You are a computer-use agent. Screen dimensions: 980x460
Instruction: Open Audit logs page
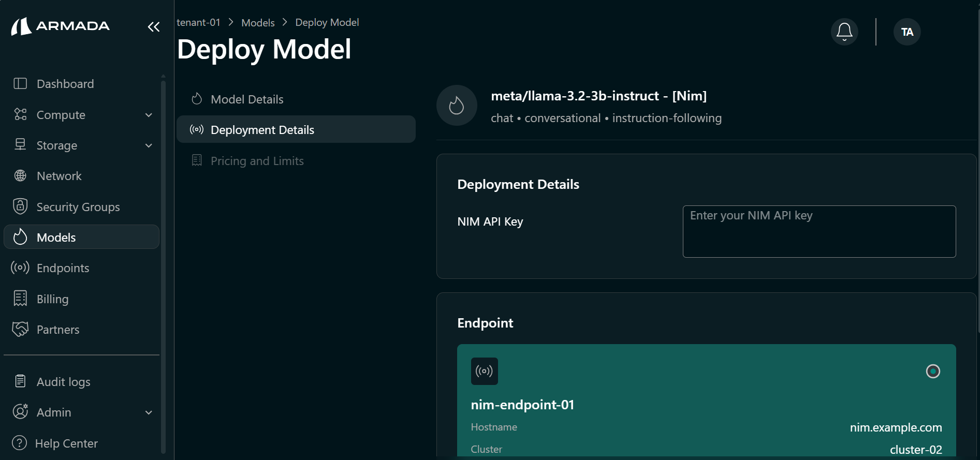click(x=81, y=382)
